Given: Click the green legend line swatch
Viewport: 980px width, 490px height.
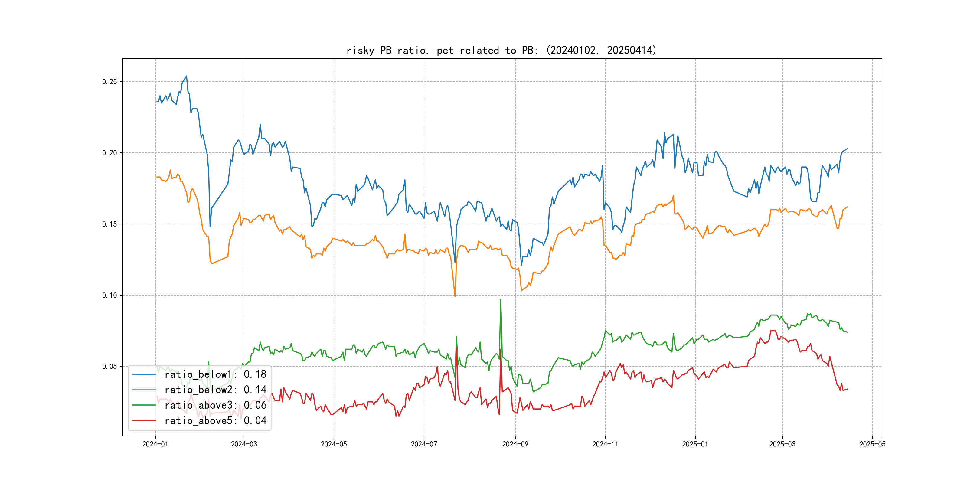Looking at the screenshot, I should tap(144, 405).
